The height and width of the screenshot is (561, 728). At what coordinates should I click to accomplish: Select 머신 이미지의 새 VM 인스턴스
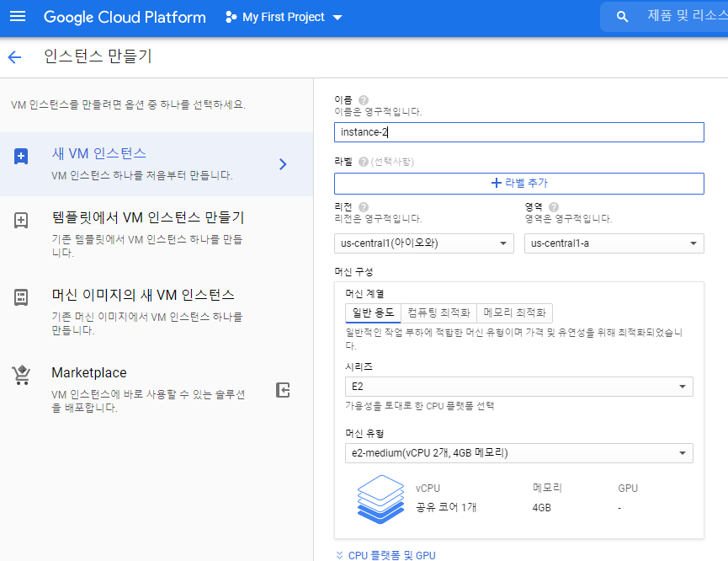point(157,312)
